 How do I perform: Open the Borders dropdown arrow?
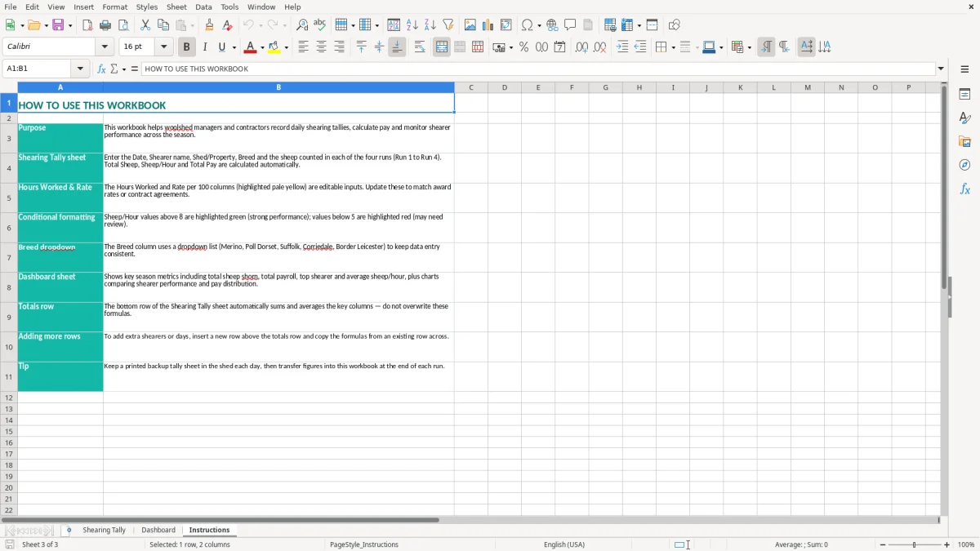(672, 47)
